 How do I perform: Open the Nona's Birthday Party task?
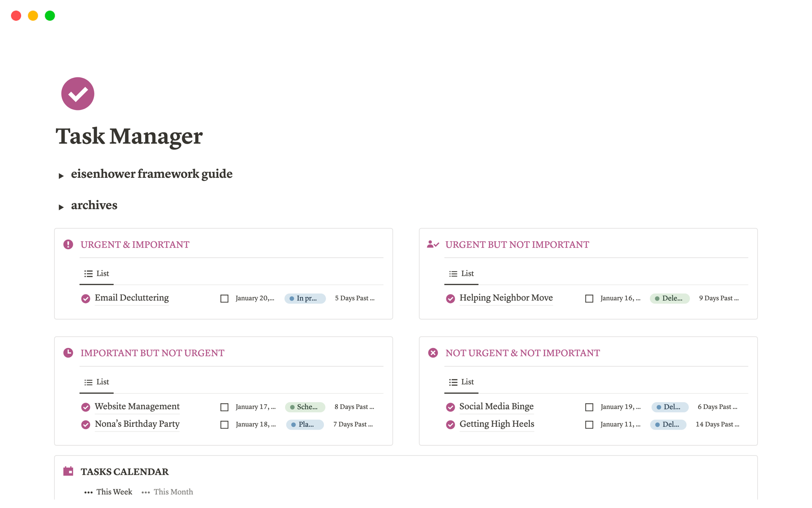(137, 424)
